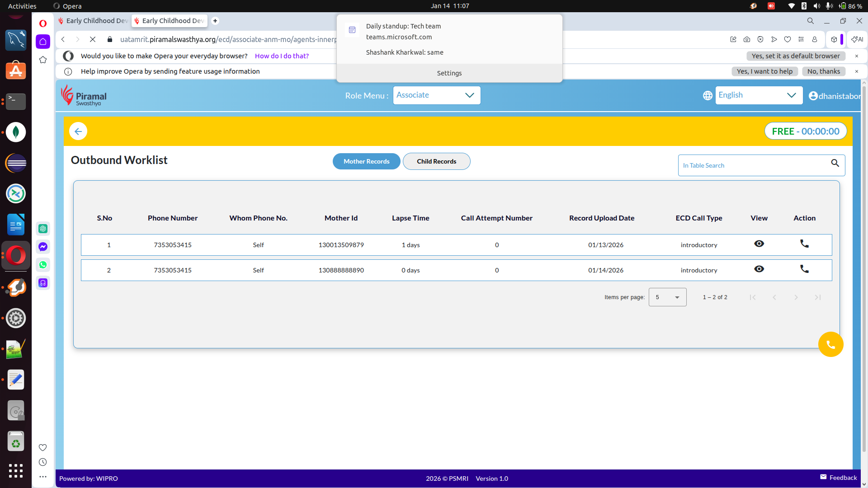Call the second row mother record
868x488 pixels.
click(804, 269)
